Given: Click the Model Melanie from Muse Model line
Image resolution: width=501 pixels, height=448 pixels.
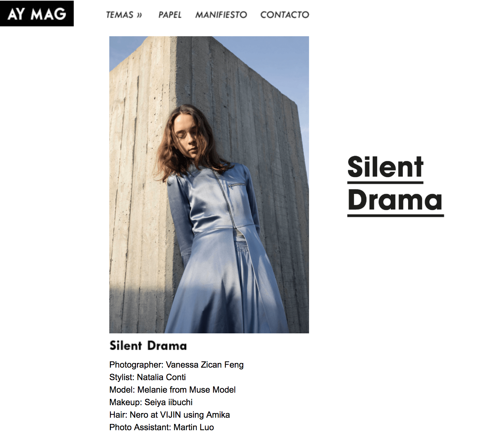Looking at the screenshot, I should (x=172, y=390).
